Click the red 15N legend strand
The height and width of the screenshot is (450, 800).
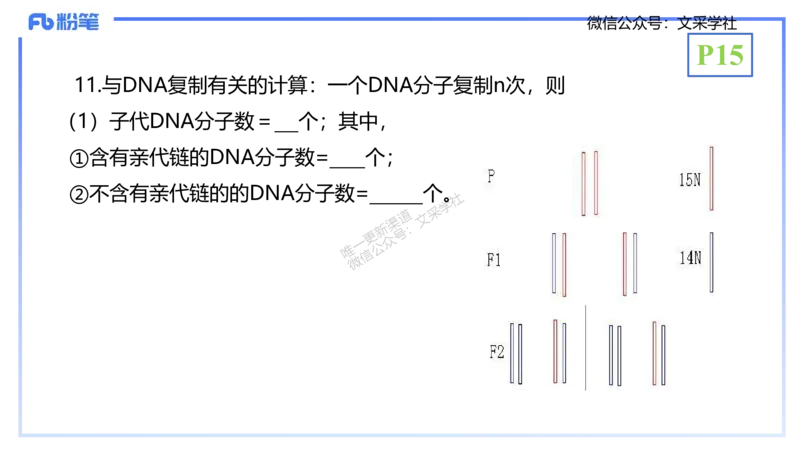[x=711, y=179]
